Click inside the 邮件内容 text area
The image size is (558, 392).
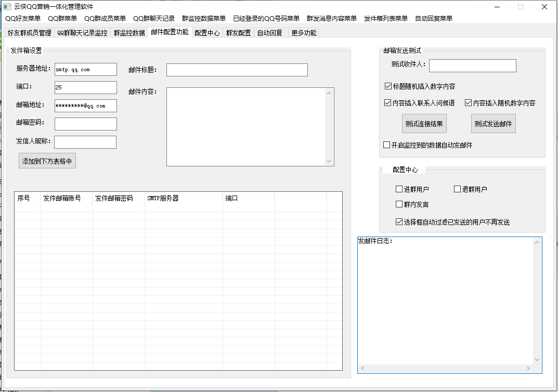[246, 127]
